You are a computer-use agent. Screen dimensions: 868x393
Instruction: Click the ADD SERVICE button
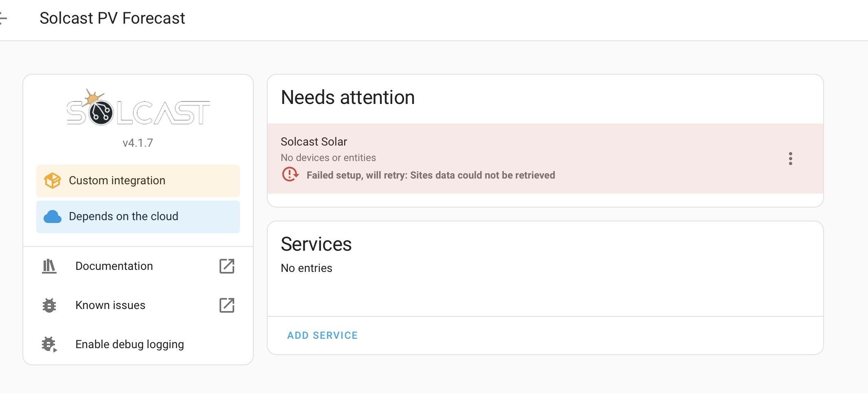point(322,336)
